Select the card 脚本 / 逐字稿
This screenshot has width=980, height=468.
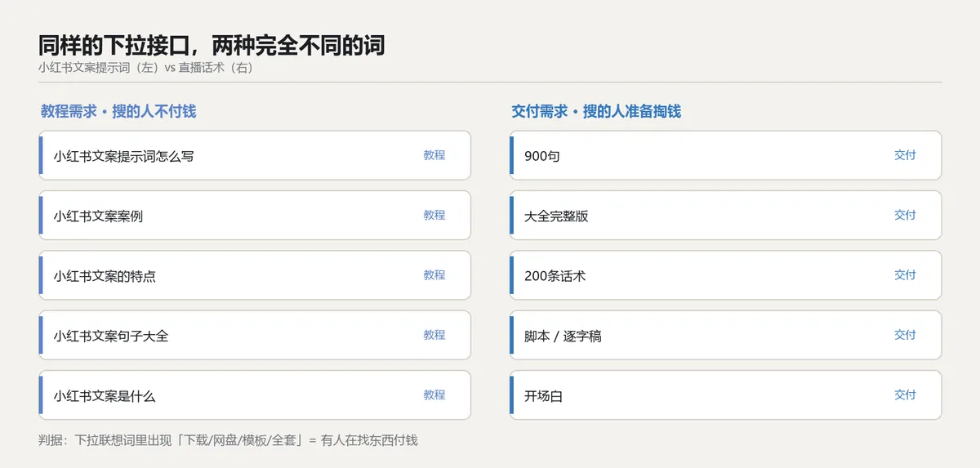(x=725, y=335)
